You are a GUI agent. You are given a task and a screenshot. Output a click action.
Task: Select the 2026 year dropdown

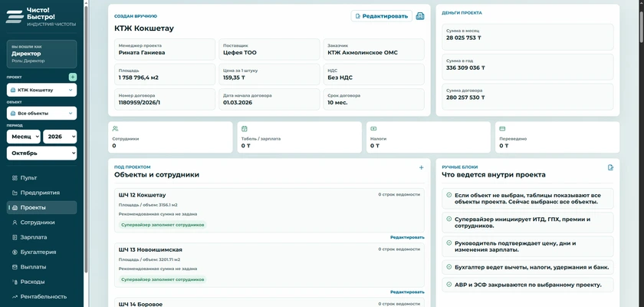(60, 137)
